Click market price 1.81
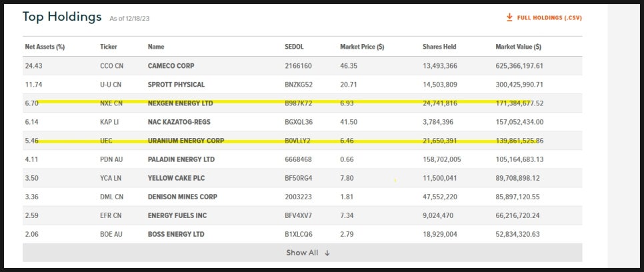The height and width of the screenshot is (272, 644). click(x=346, y=197)
